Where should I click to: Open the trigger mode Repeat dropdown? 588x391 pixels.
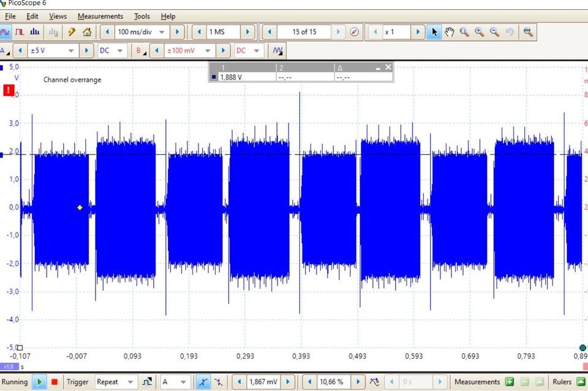click(130, 382)
